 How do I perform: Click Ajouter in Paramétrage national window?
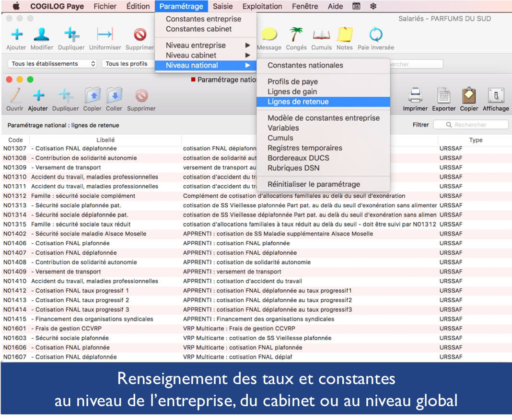pyautogui.click(x=38, y=95)
